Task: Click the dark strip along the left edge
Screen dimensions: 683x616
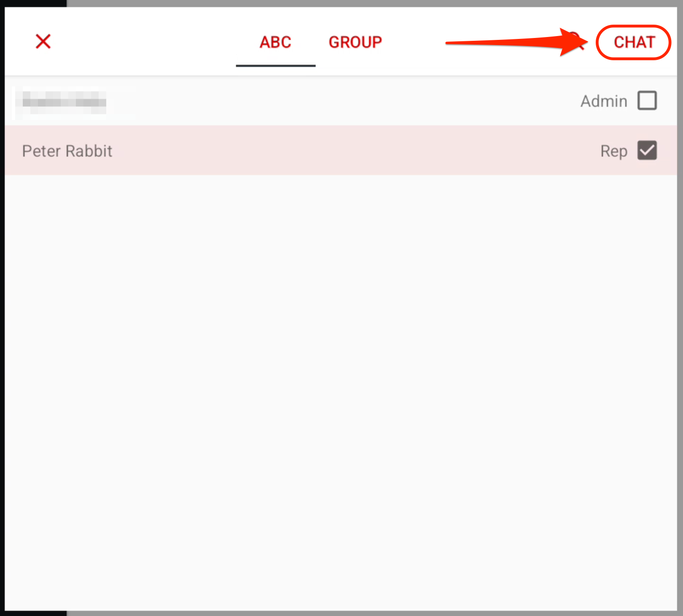Action: pos(2,308)
